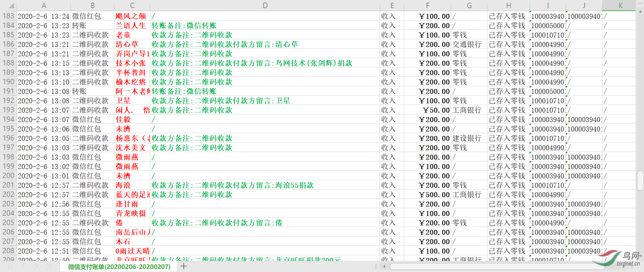Click the vertical scrollbar thumb
Screen dimensions: 644x272
point(640,180)
